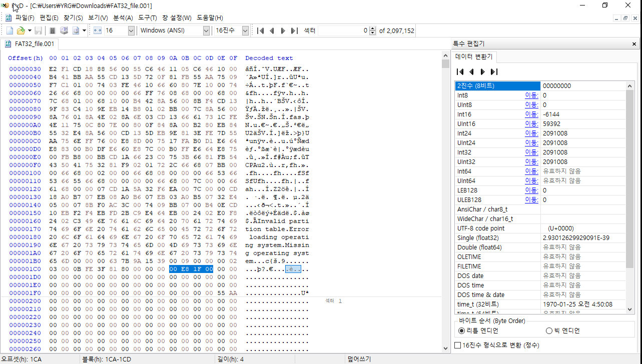Go to previous sector in toolbar
The width and height of the screenshot is (642, 364).
(x=272, y=30)
